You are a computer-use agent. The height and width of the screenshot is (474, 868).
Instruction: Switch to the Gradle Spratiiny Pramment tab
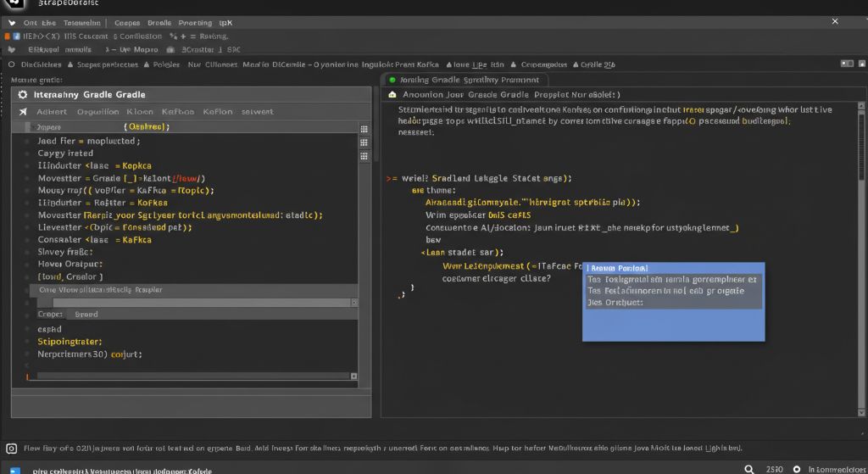click(465, 80)
